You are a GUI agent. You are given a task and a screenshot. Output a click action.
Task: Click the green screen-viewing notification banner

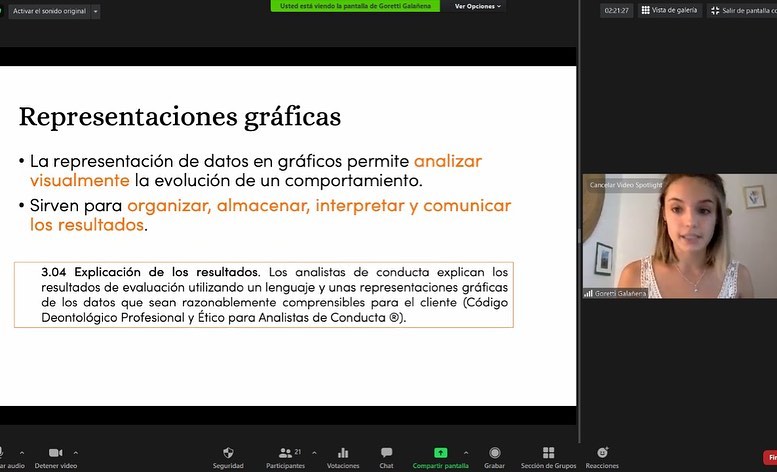(355, 6)
